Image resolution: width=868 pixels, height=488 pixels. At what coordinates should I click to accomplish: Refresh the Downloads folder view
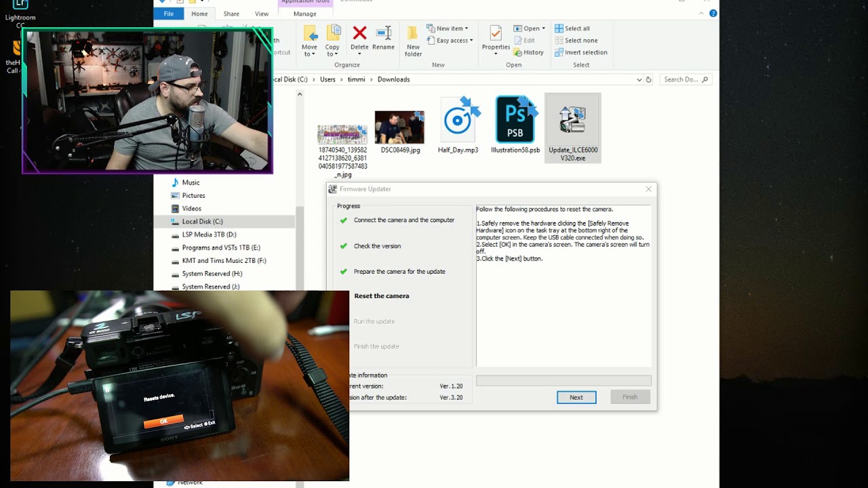click(648, 79)
